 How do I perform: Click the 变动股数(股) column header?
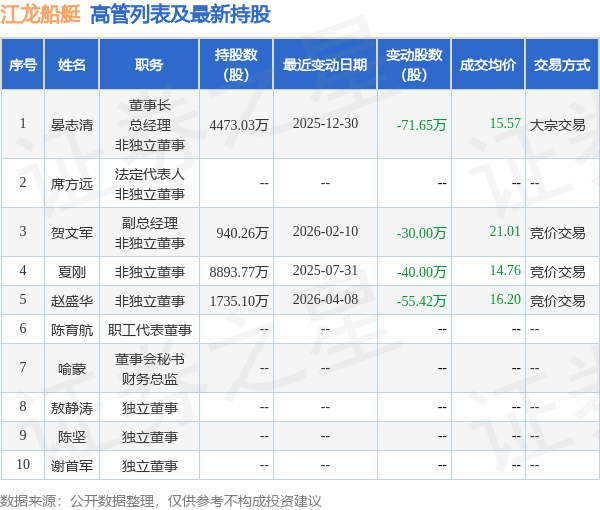click(414, 64)
